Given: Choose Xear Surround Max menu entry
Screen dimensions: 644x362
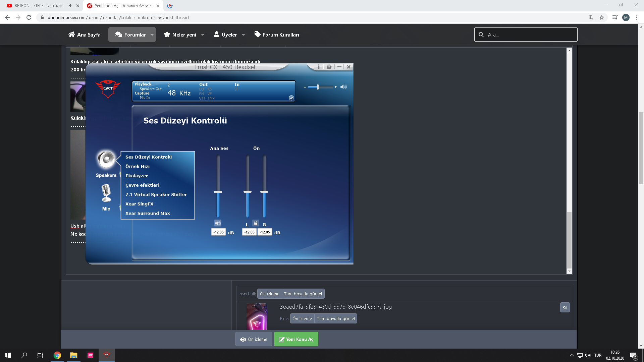Looking at the screenshot, I should click(148, 213).
